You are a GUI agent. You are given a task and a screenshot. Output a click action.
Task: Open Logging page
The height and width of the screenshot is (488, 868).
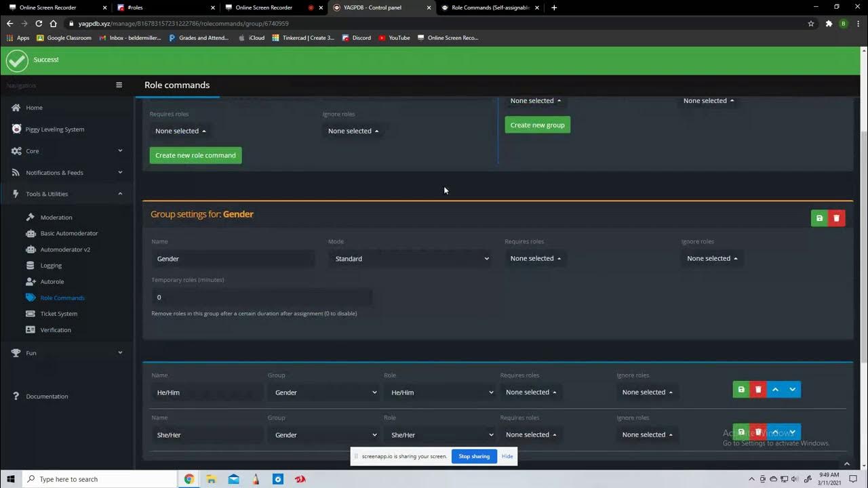(x=51, y=266)
